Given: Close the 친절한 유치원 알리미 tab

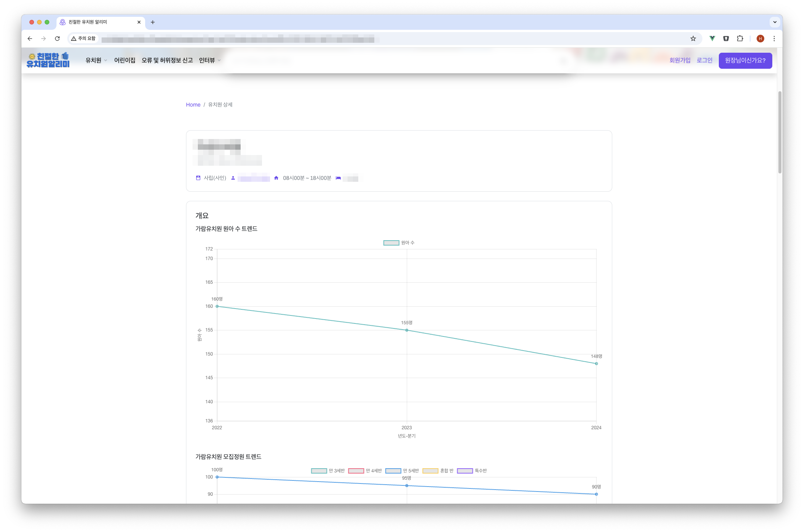Looking at the screenshot, I should 139,22.
